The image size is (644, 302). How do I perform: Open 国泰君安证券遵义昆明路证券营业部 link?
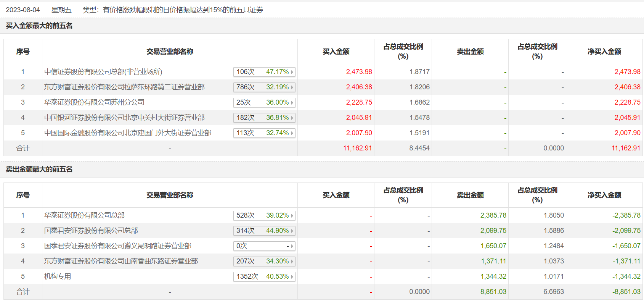coord(118,246)
